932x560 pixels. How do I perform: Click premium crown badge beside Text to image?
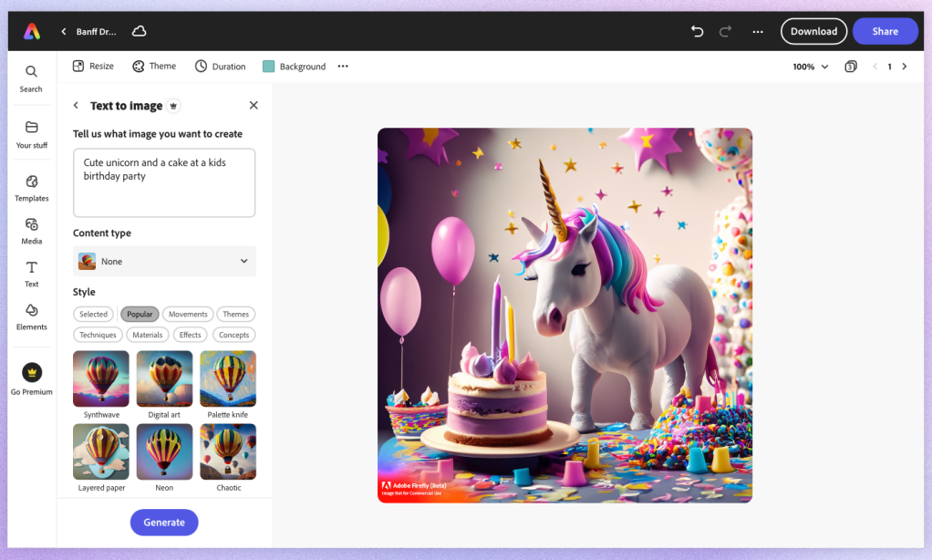tap(173, 106)
